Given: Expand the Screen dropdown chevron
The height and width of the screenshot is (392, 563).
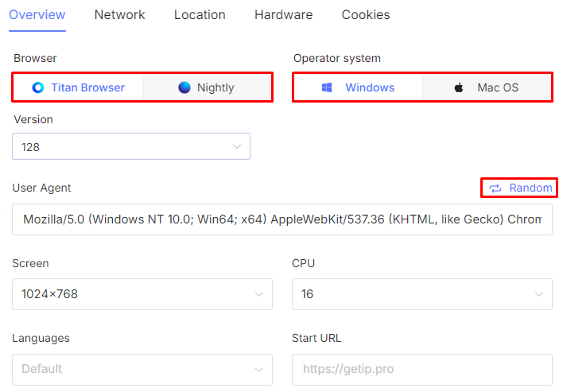Looking at the screenshot, I should click(x=258, y=294).
